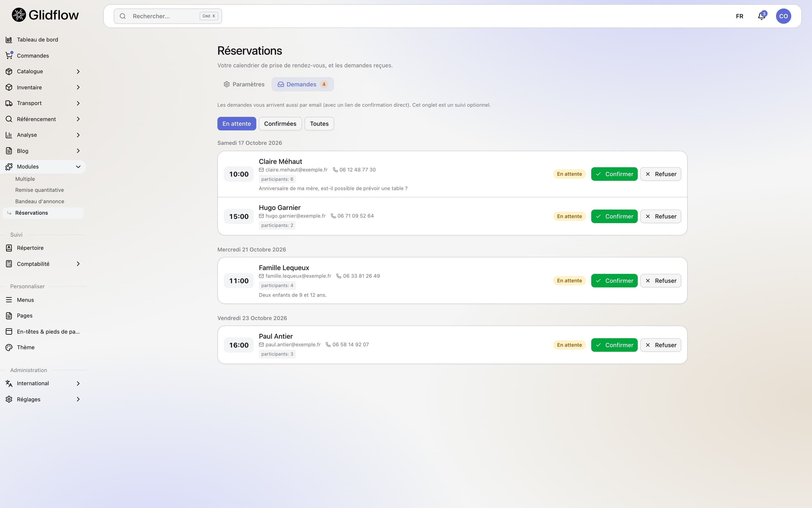
Task: Refuse Hugo Garnier's reservation
Action: click(660, 216)
